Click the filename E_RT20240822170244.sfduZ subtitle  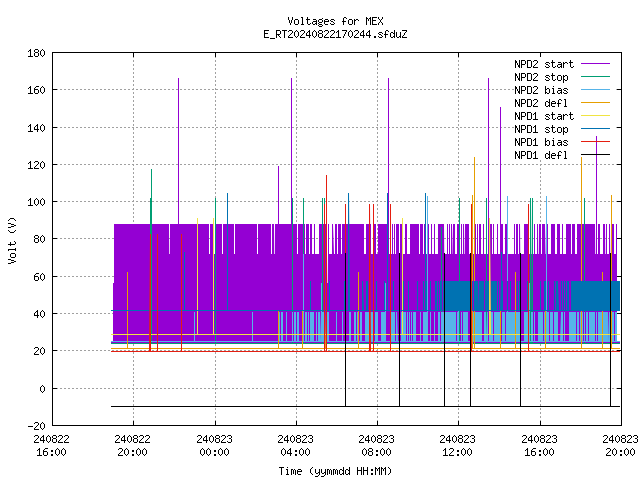pos(336,34)
